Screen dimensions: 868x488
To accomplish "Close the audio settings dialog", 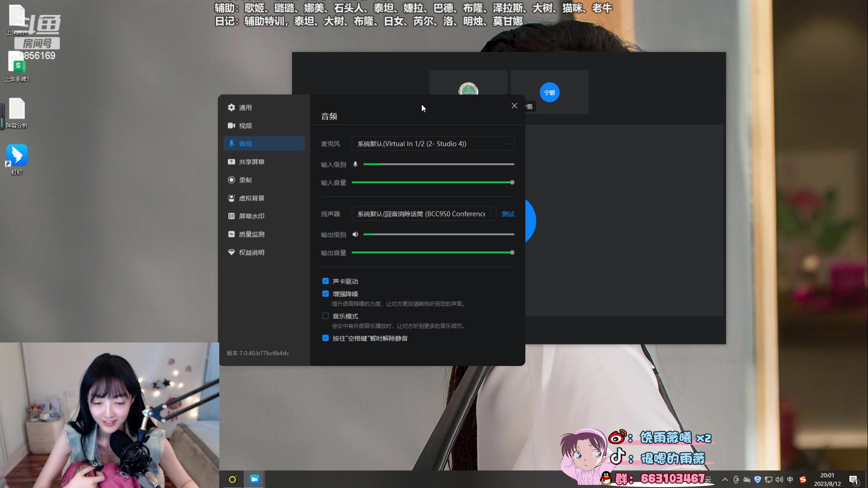I will click(x=514, y=106).
